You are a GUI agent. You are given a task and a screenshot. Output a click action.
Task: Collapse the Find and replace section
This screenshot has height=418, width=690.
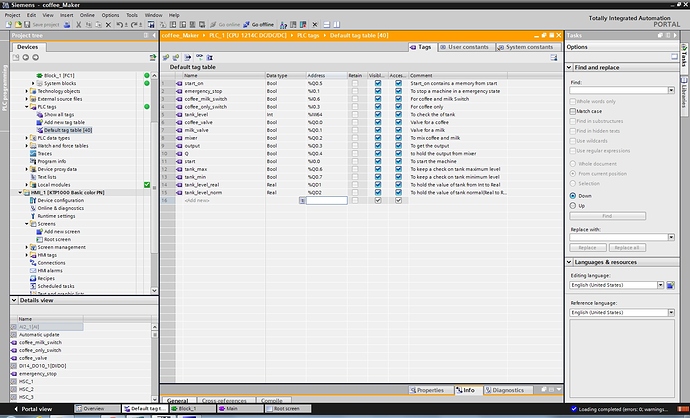(569, 67)
